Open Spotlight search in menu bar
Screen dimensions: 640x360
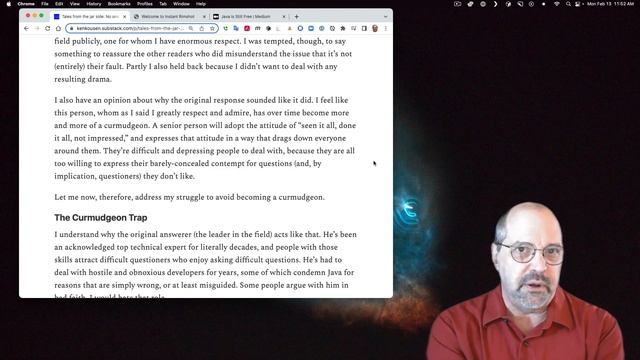coord(568,4)
